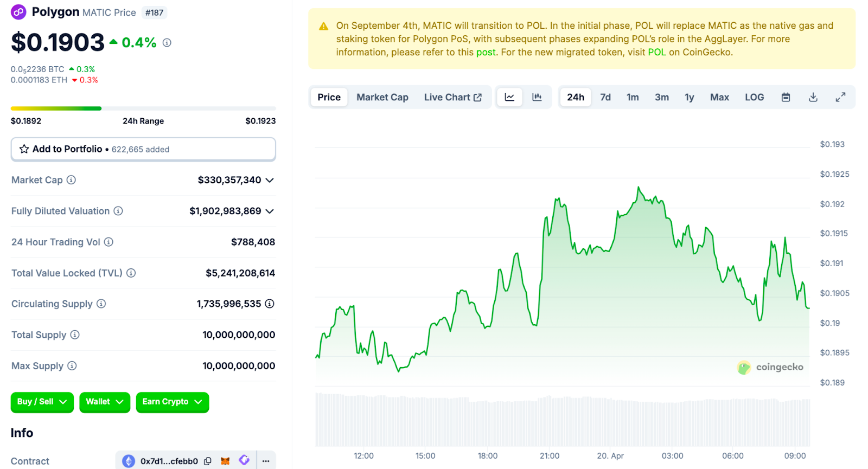Switch to line chart view icon
The height and width of the screenshot is (469, 868).
point(509,97)
